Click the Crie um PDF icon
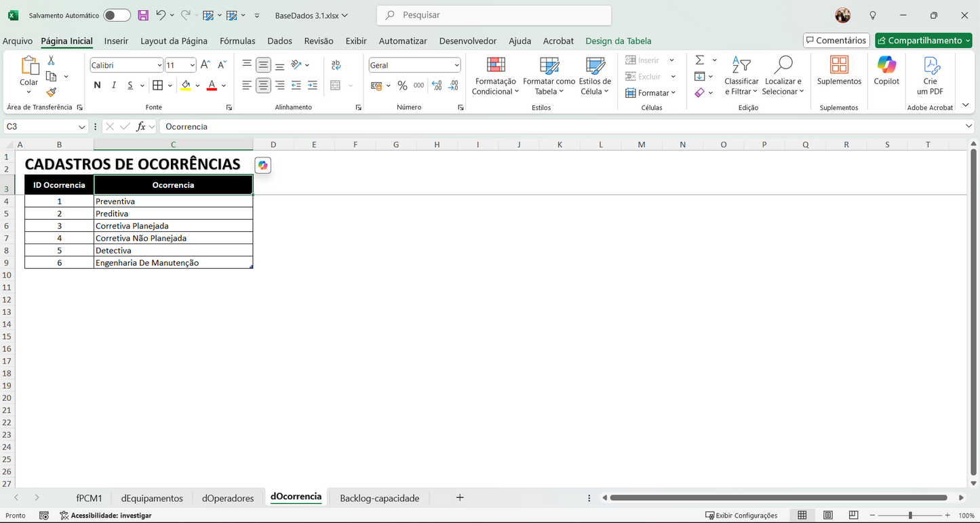The height and width of the screenshot is (523, 980). point(930,65)
